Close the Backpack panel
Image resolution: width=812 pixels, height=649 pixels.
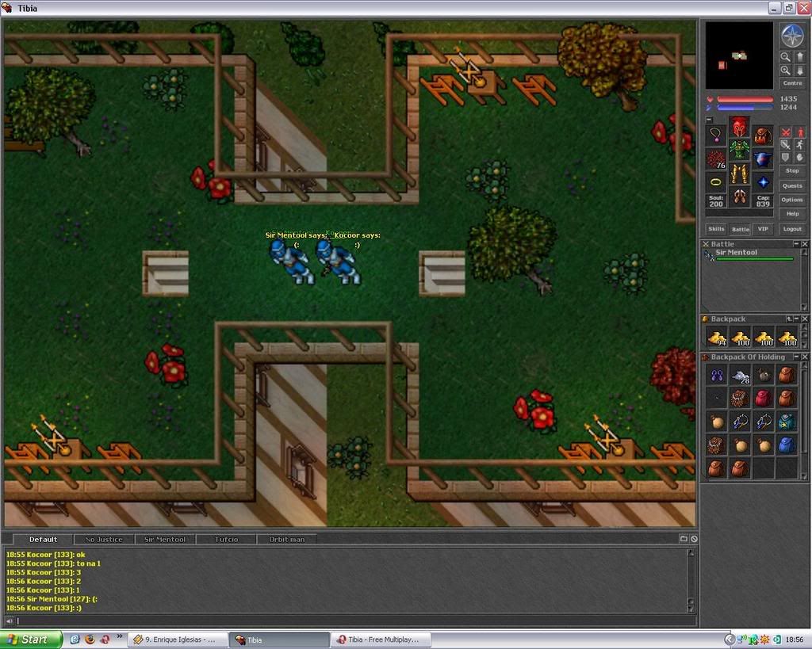805,319
